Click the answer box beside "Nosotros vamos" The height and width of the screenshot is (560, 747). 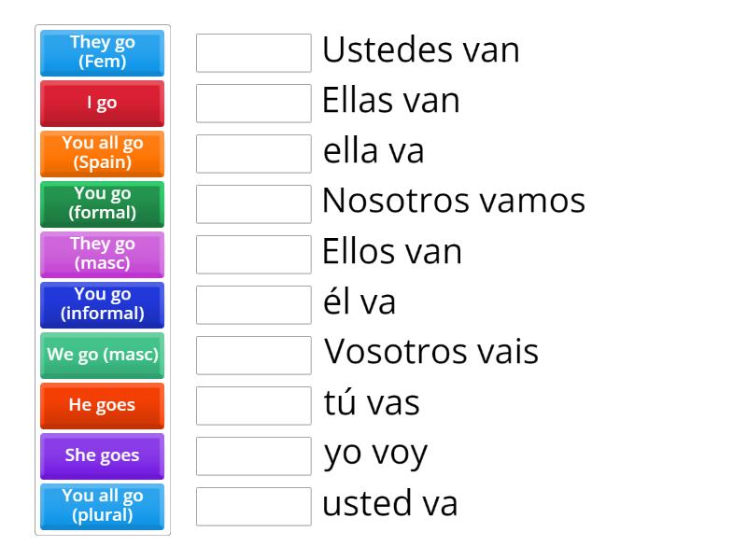(x=253, y=204)
